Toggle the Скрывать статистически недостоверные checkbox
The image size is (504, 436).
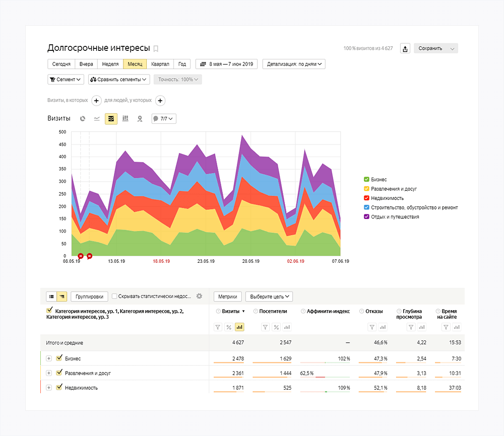(x=115, y=297)
